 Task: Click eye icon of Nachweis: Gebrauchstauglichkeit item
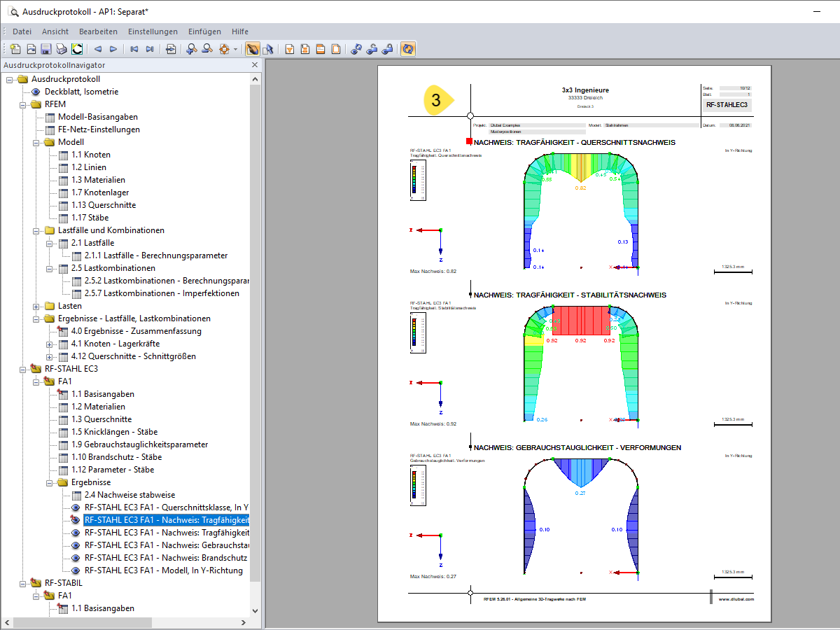[x=76, y=545]
